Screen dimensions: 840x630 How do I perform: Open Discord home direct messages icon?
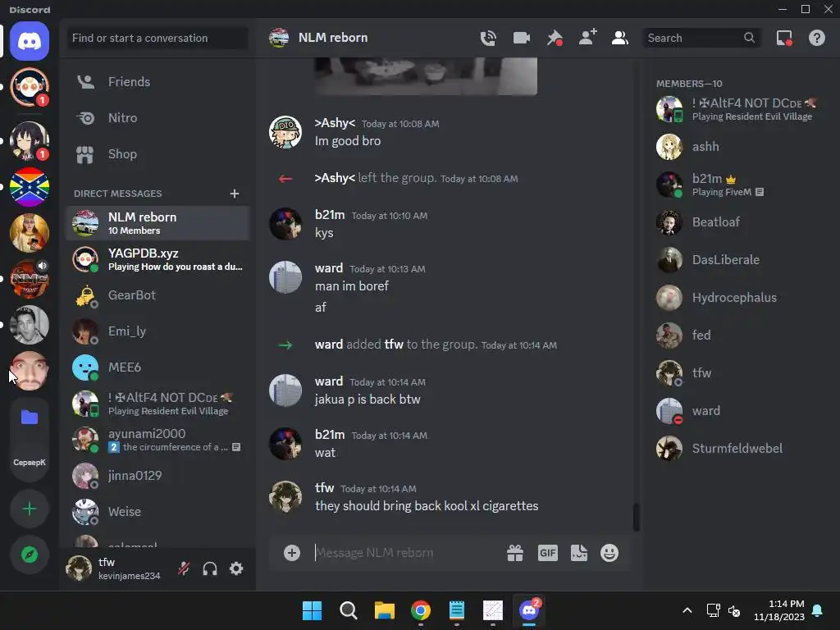point(30,41)
